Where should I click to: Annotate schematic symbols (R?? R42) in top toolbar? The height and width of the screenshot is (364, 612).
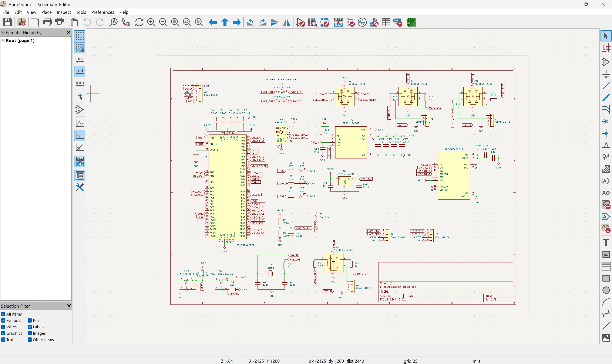coord(338,22)
